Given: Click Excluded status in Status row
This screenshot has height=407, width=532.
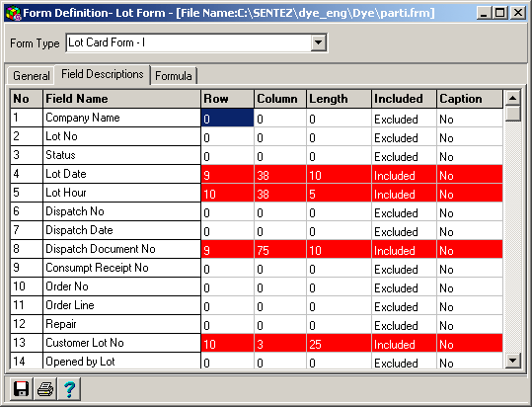Looking at the screenshot, I should (404, 155).
